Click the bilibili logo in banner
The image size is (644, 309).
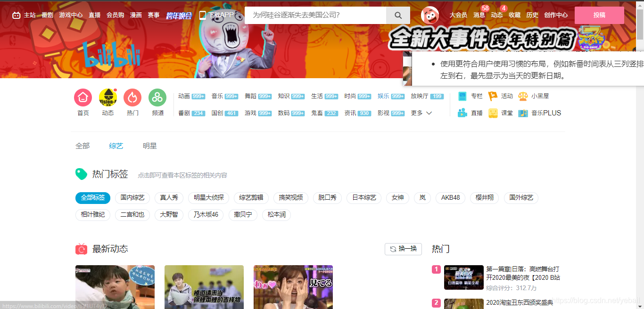pyautogui.click(x=111, y=55)
